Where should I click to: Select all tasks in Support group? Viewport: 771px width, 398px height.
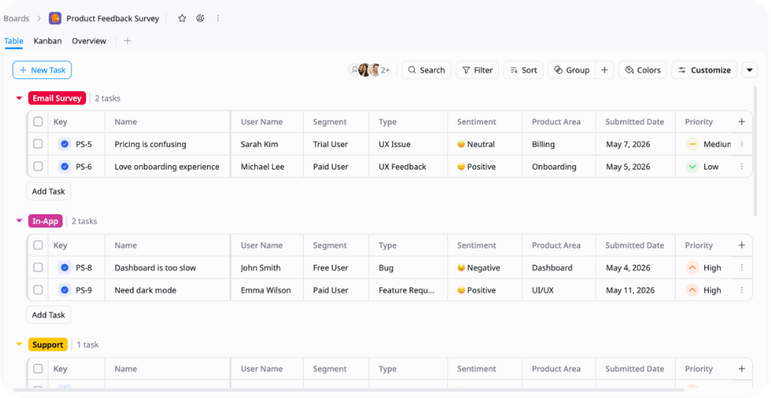point(38,368)
